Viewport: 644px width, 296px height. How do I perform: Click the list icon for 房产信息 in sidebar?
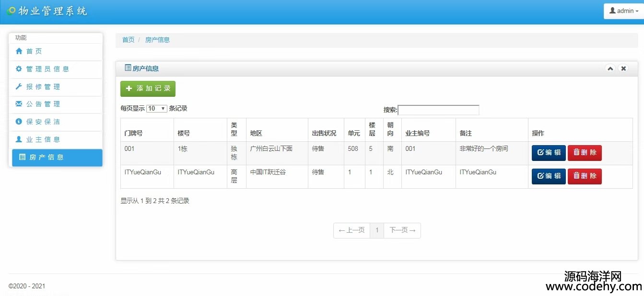[22, 157]
